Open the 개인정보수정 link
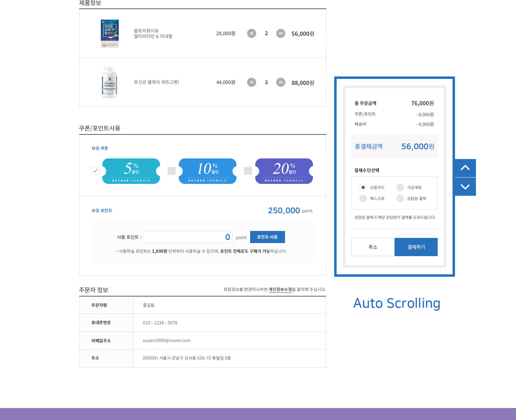Screen dimensions: 516x420 280,290
